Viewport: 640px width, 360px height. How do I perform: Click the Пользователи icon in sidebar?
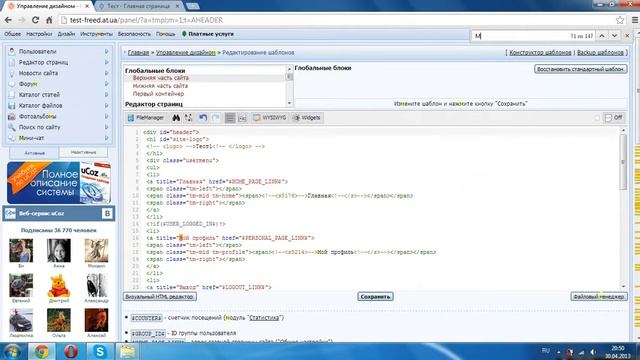(x=11, y=51)
